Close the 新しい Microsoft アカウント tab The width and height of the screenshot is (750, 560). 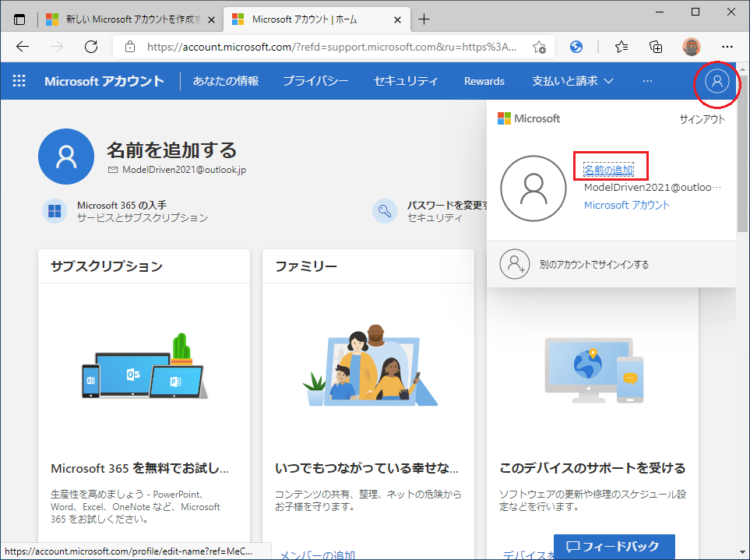coord(211,20)
